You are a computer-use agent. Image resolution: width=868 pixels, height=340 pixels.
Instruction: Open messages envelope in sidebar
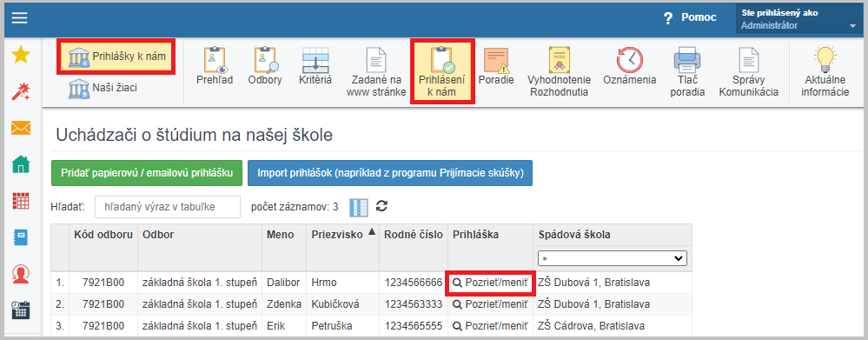[x=21, y=128]
